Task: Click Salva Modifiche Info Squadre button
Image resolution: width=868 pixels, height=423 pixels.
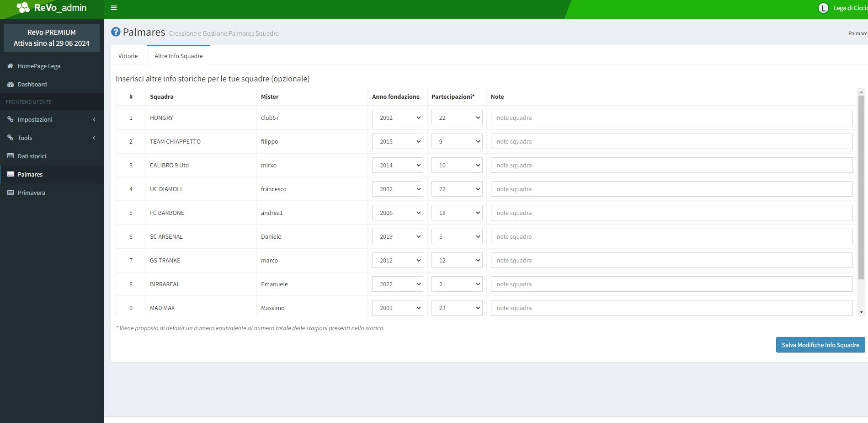Action: coord(820,345)
